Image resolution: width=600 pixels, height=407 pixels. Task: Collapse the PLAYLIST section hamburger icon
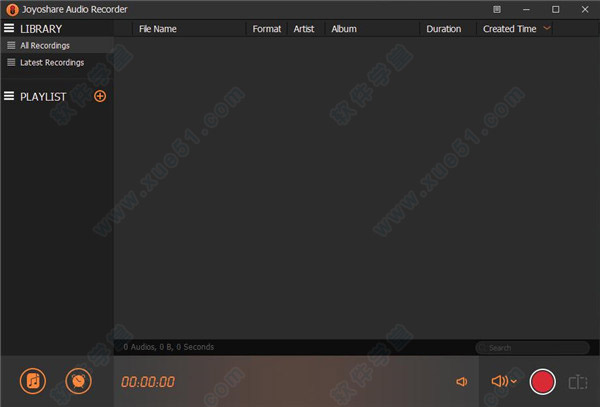coord(9,96)
